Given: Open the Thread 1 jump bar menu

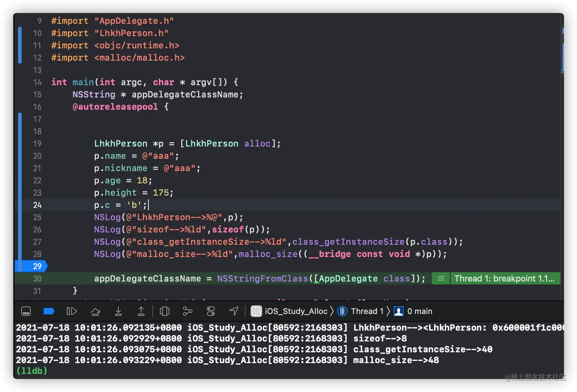Looking at the screenshot, I should 367,311.
